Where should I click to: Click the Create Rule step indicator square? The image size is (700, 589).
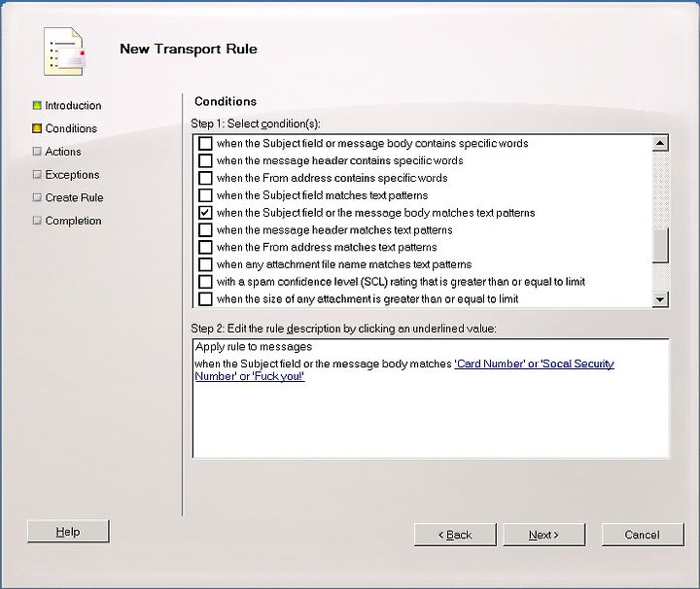point(37,197)
